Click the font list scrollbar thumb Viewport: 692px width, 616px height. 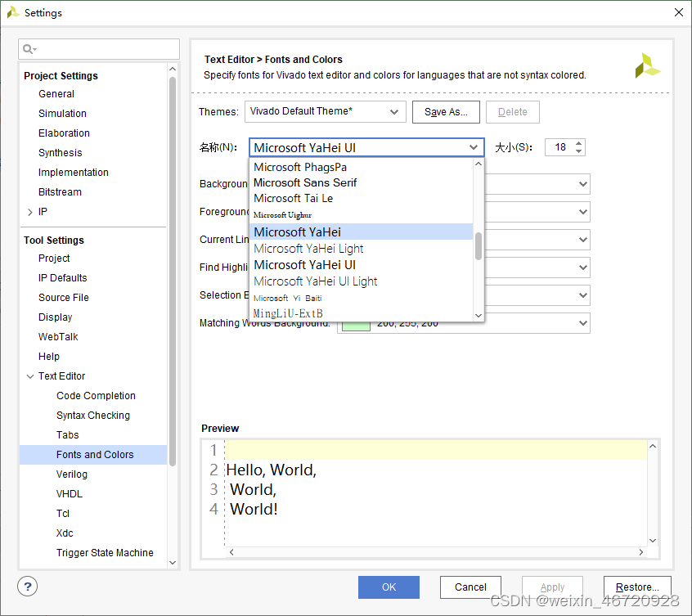(x=479, y=245)
